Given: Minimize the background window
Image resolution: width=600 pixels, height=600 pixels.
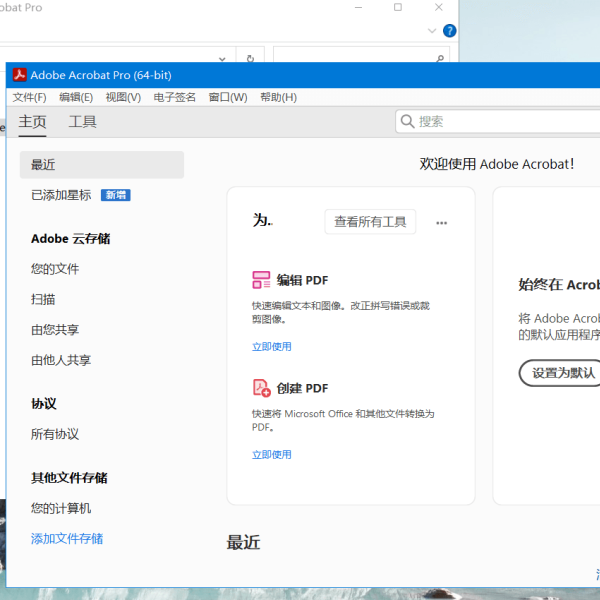Looking at the screenshot, I should pos(359,7).
